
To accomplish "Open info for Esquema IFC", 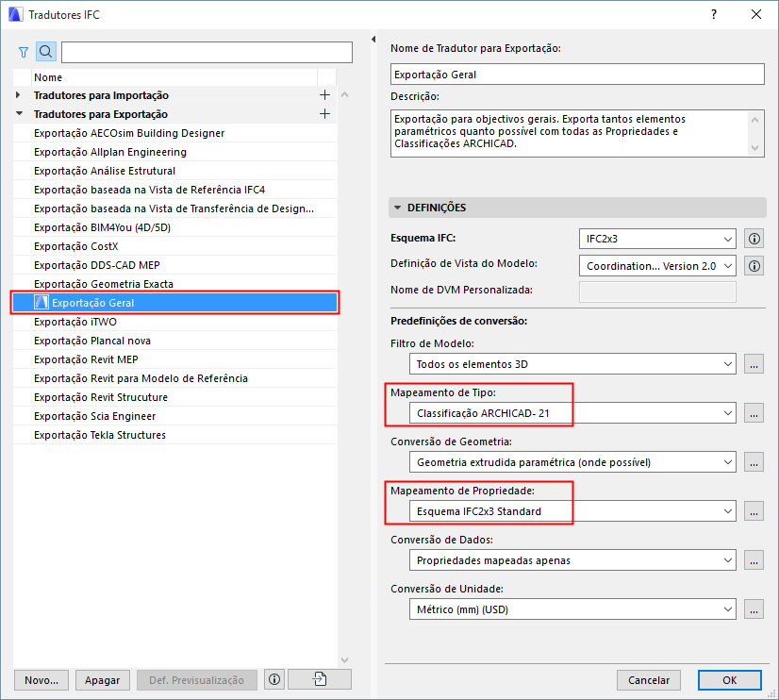I will [754, 239].
